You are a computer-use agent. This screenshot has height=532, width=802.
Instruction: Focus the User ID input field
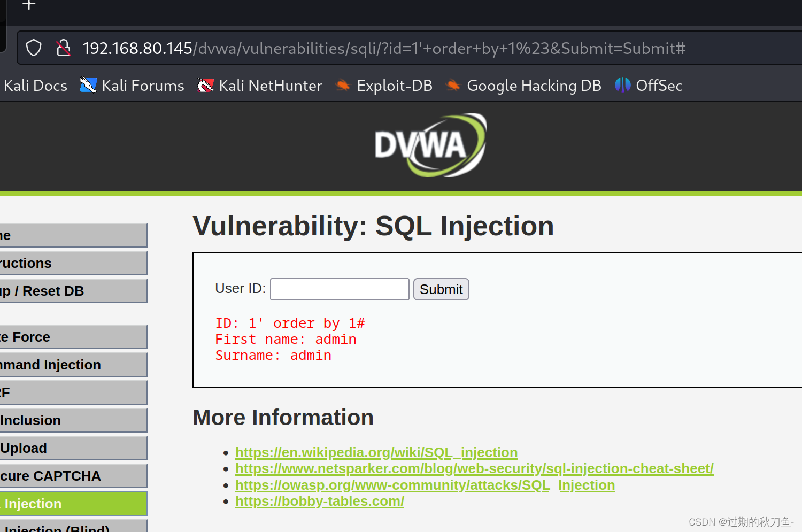pos(340,289)
